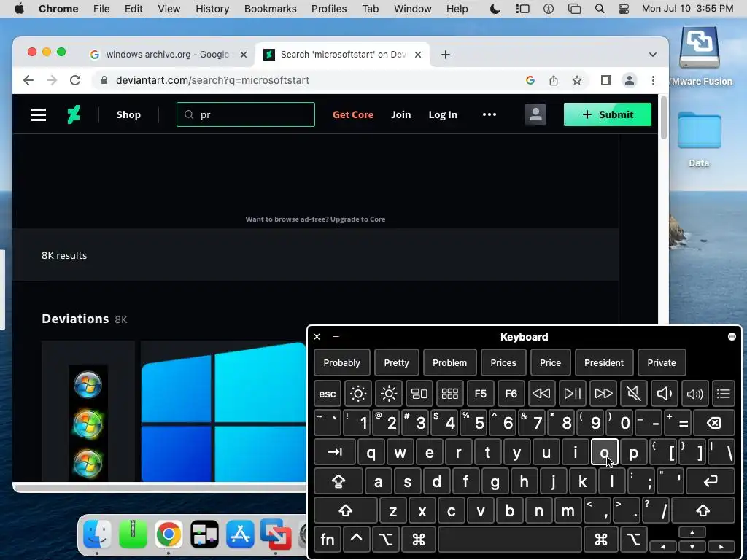Choose the 'Pretty' word suggestion
This screenshot has width=747, height=560.
pos(396,363)
